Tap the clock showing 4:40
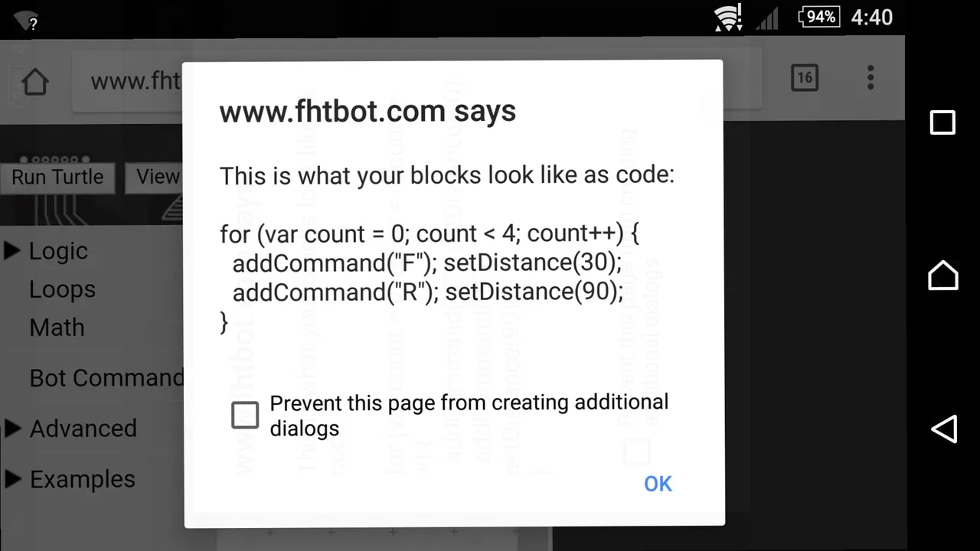The width and height of the screenshot is (980, 551). click(872, 17)
